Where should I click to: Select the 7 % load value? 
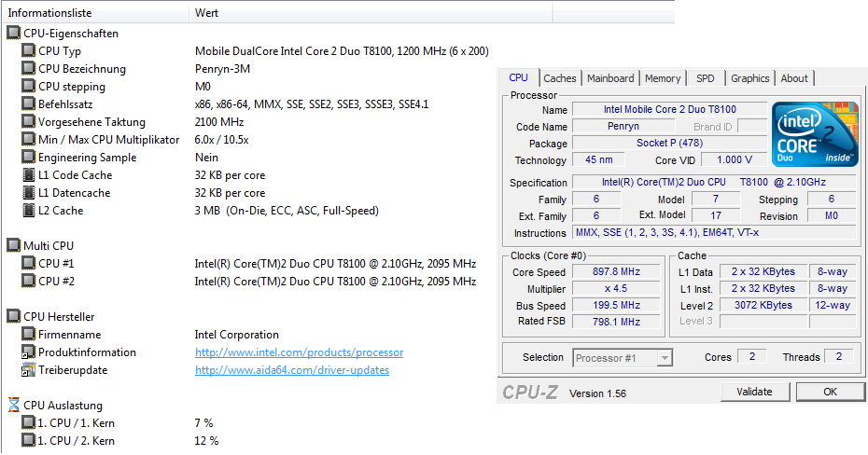(x=203, y=423)
